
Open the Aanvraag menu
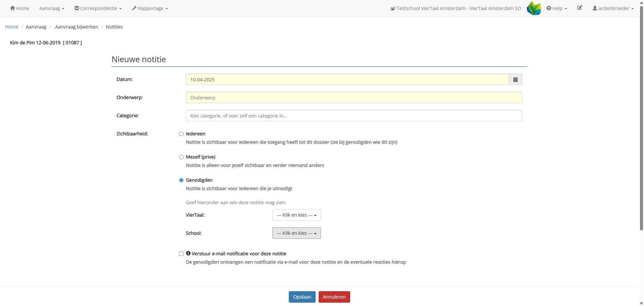click(52, 8)
